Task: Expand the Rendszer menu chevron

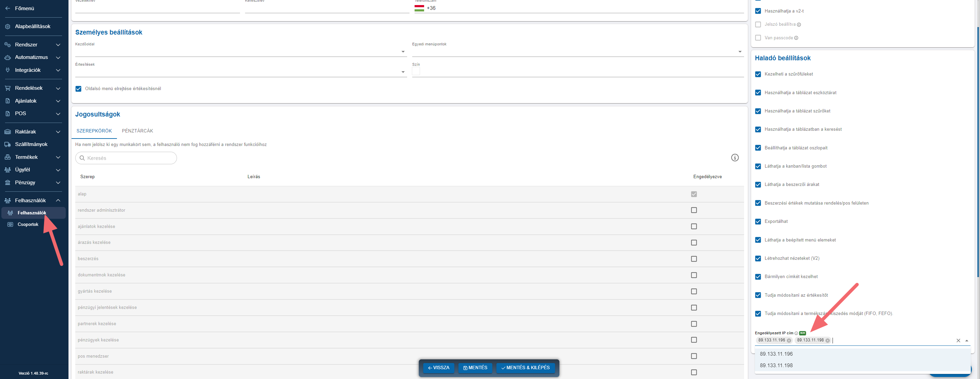Action: pos(58,45)
